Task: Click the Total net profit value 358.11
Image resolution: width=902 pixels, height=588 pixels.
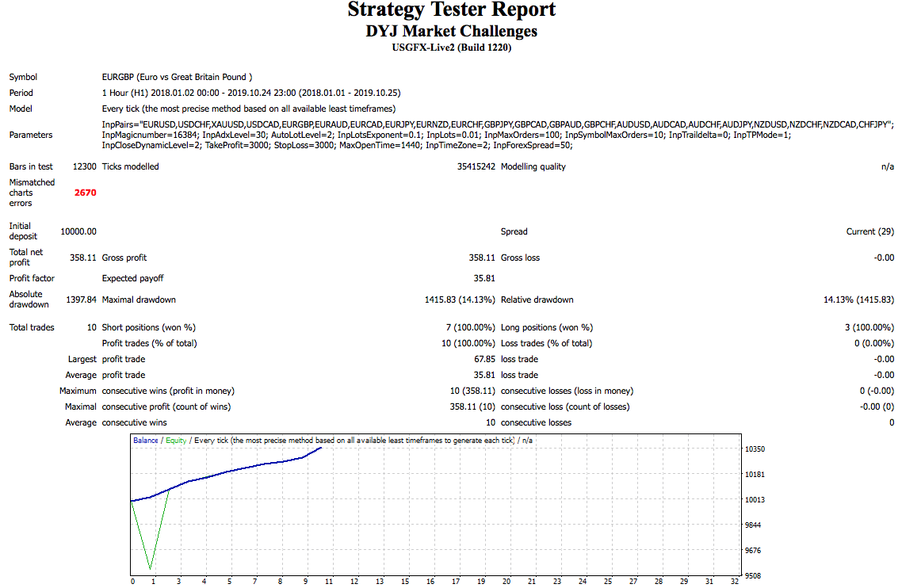Action: click(83, 258)
